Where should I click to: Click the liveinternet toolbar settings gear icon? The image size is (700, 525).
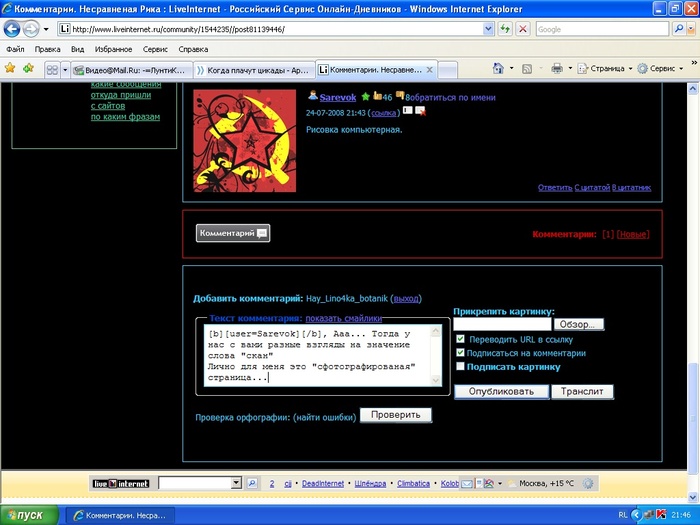588,483
